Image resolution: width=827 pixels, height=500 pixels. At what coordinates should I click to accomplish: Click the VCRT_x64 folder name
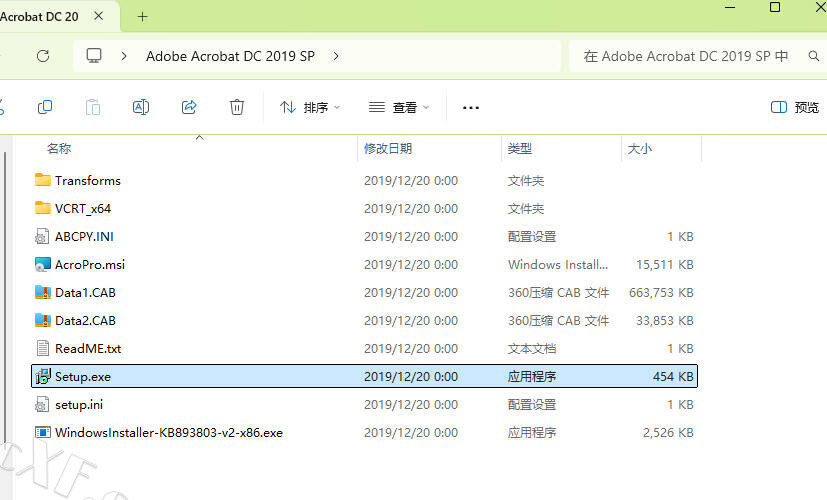[83, 208]
